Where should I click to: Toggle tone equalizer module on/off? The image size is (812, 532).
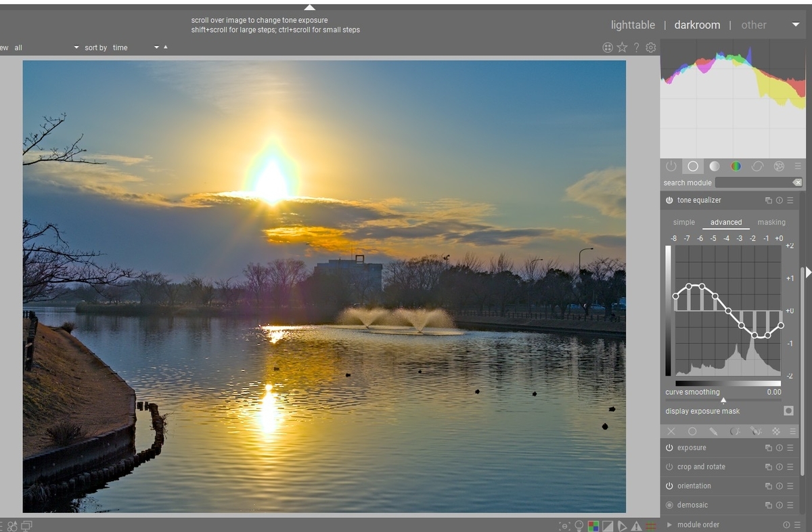point(669,200)
